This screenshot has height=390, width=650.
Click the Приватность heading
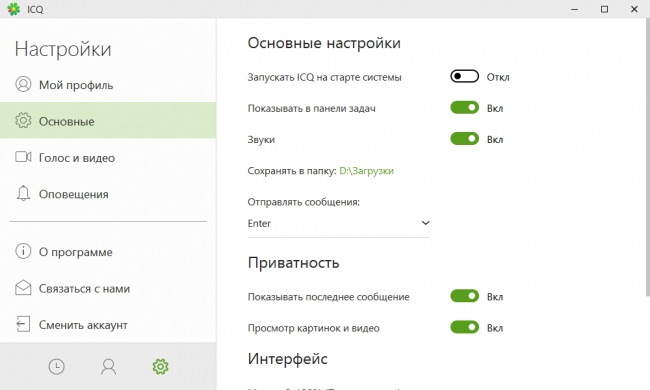293,263
